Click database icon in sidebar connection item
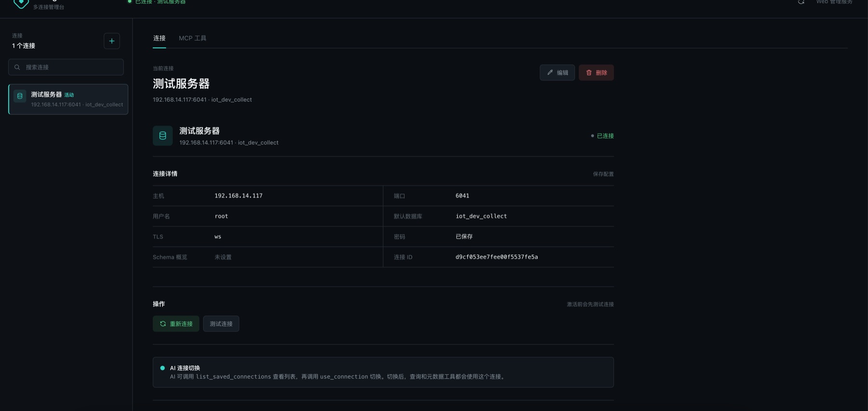 click(20, 96)
